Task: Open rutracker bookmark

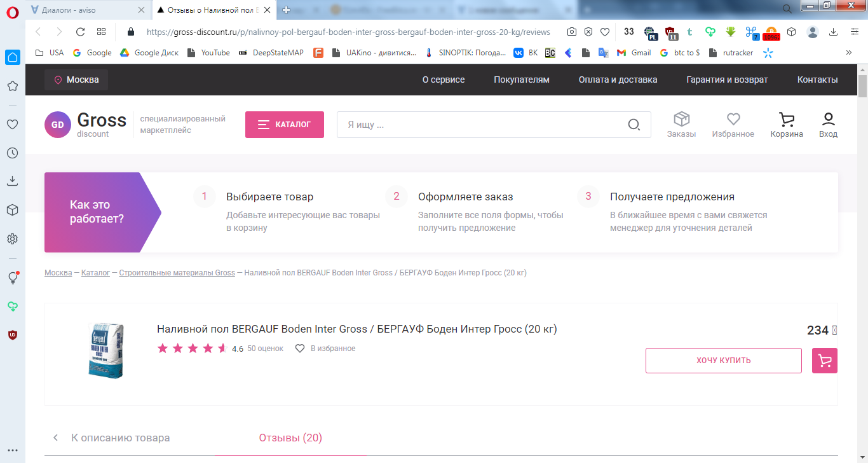Action: click(x=730, y=53)
